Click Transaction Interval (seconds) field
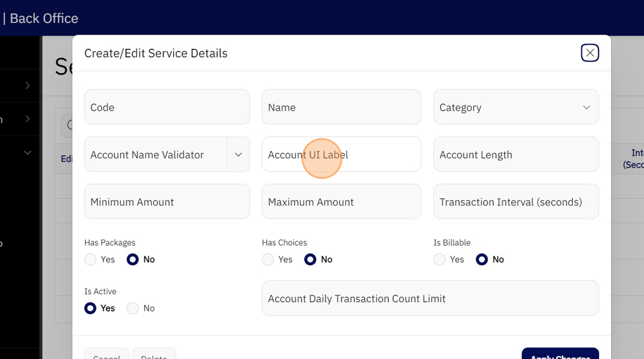The height and width of the screenshot is (359, 644). point(516,202)
